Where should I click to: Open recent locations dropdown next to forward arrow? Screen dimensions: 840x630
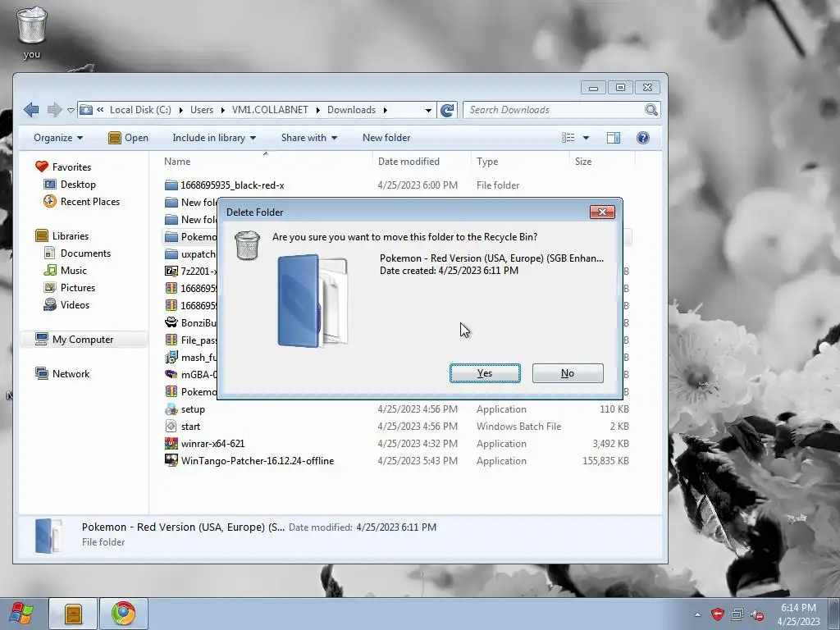[71, 111]
